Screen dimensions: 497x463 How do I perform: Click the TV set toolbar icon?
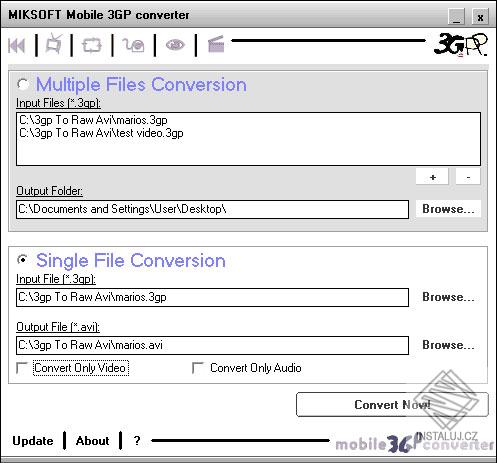(x=54, y=44)
